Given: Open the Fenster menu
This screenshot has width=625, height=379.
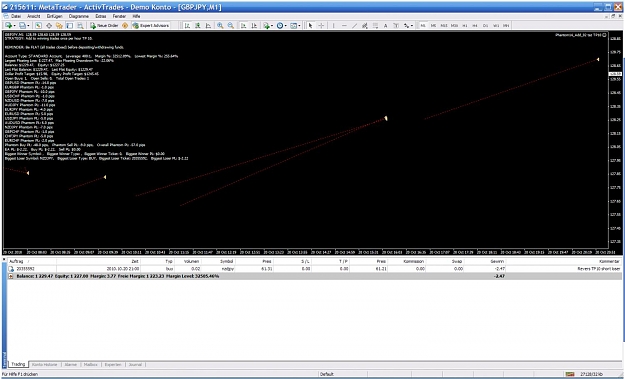Looking at the screenshot, I should (119, 16).
